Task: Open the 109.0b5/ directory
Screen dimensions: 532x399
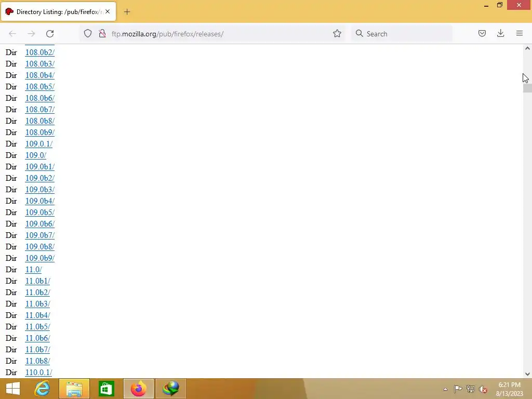Action: (x=39, y=212)
